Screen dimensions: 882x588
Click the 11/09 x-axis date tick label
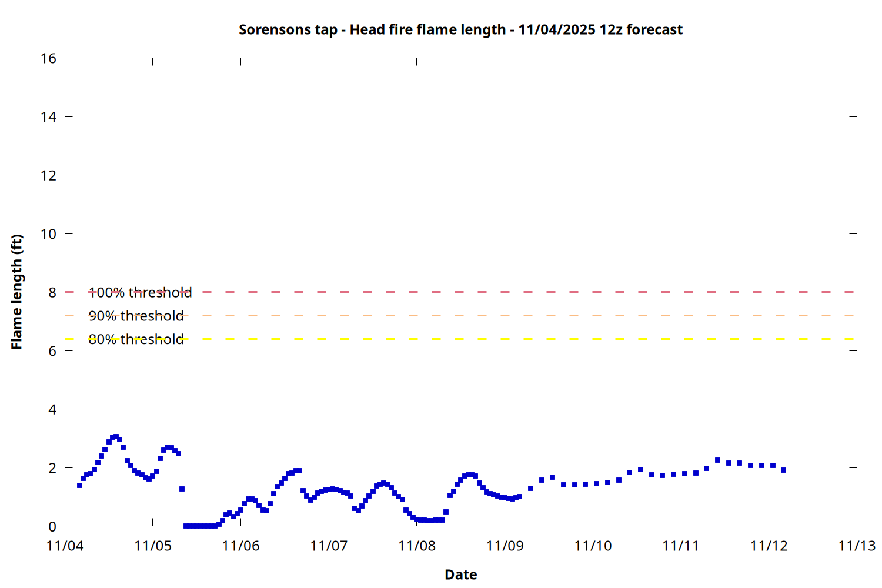click(505, 546)
